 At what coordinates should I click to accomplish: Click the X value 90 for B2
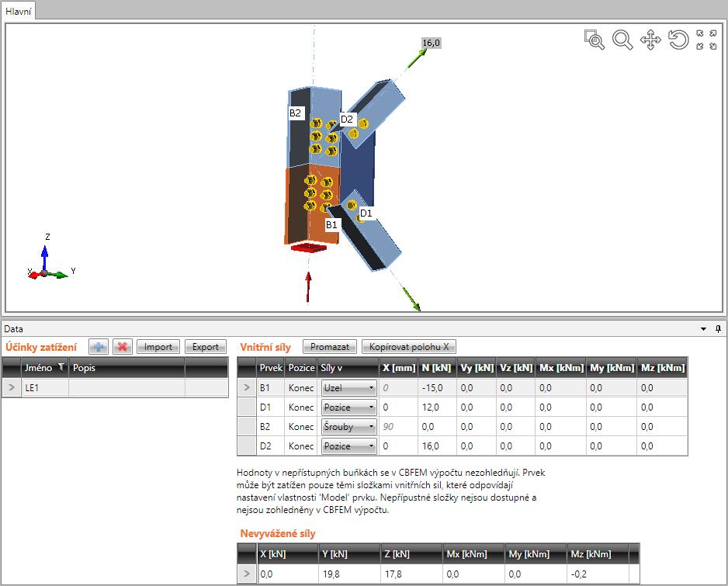[398, 427]
